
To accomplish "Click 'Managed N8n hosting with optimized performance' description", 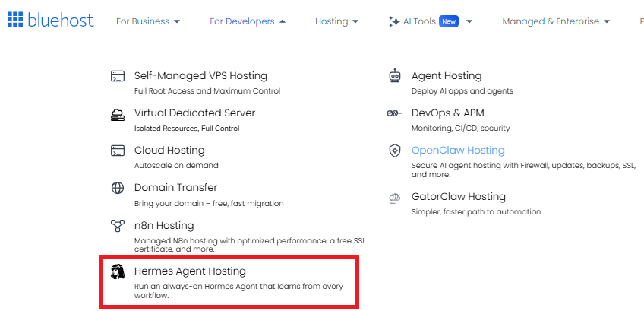I will (250, 245).
